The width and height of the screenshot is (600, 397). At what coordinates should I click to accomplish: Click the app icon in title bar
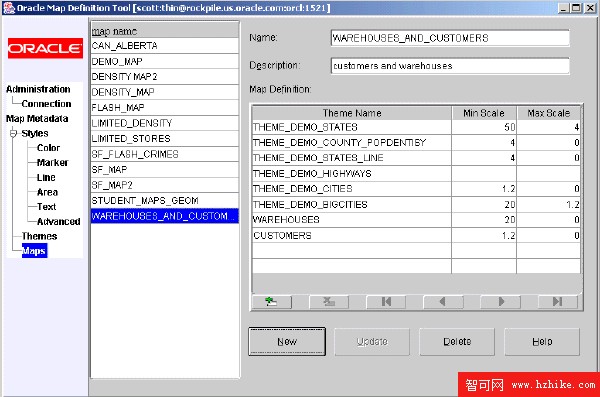[x=8, y=8]
